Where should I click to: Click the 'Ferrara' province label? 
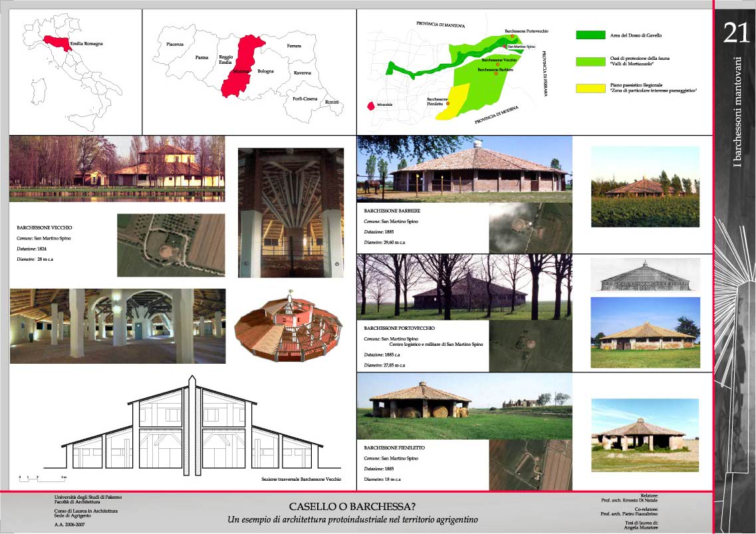[x=294, y=46]
